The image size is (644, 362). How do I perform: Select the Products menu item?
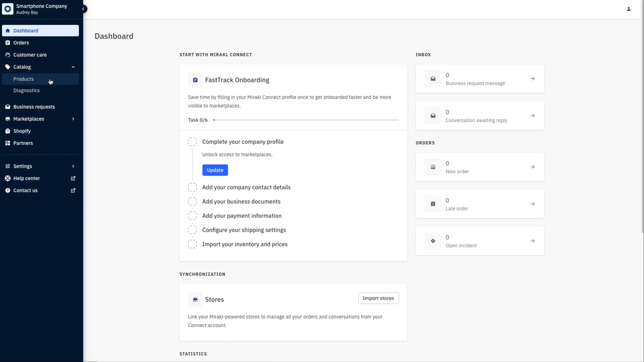point(23,79)
